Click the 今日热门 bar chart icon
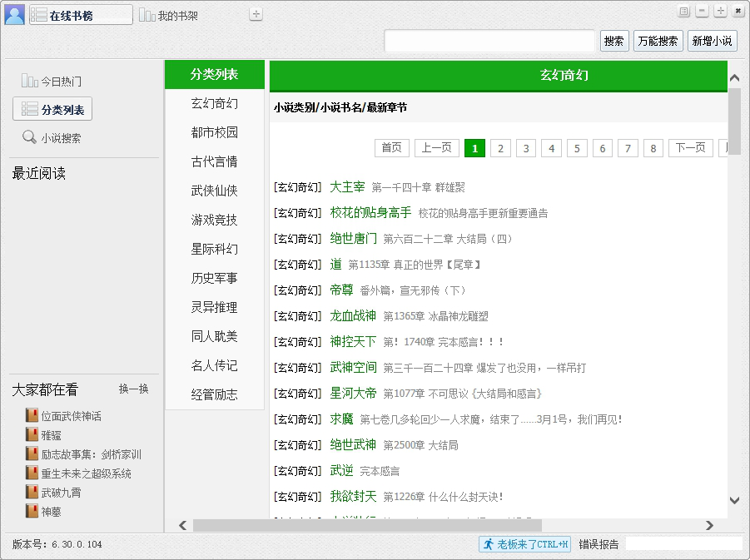 [29, 82]
